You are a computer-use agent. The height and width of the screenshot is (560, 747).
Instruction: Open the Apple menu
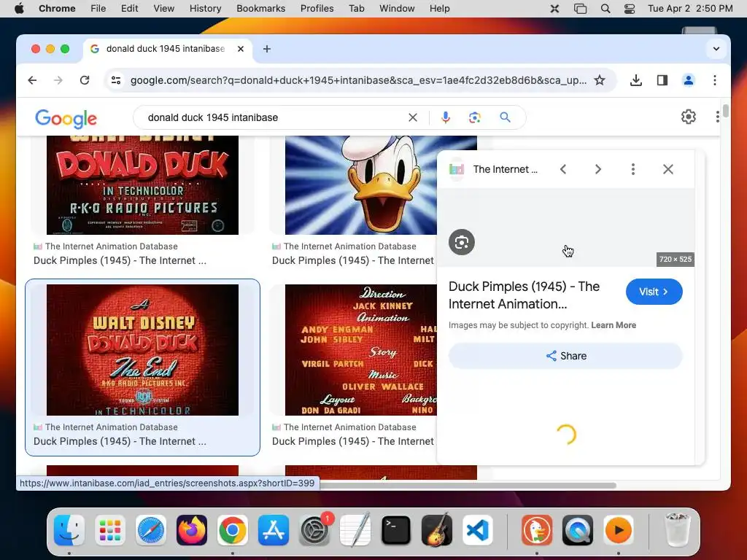pos(19,9)
